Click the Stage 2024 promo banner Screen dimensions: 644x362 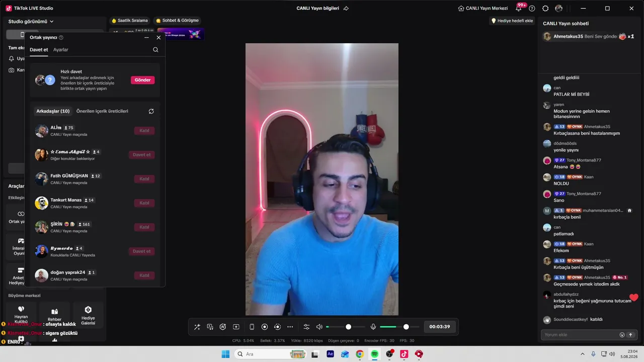[181, 34]
